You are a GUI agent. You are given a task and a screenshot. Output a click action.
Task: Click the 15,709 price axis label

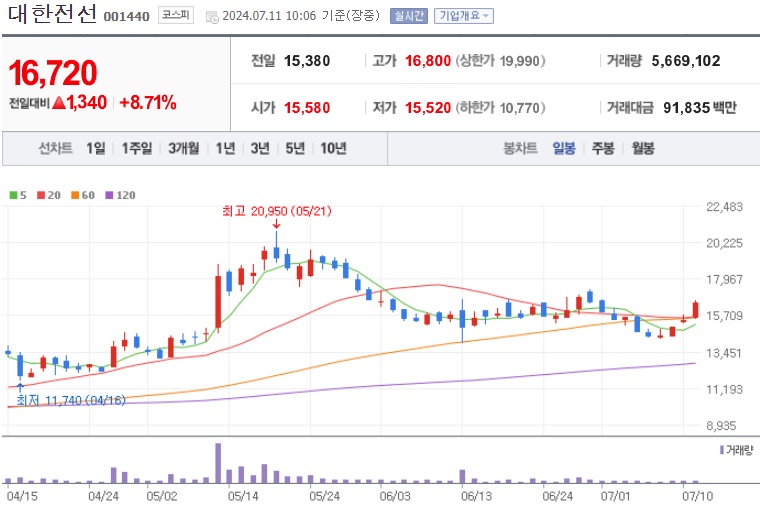point(724,316)
